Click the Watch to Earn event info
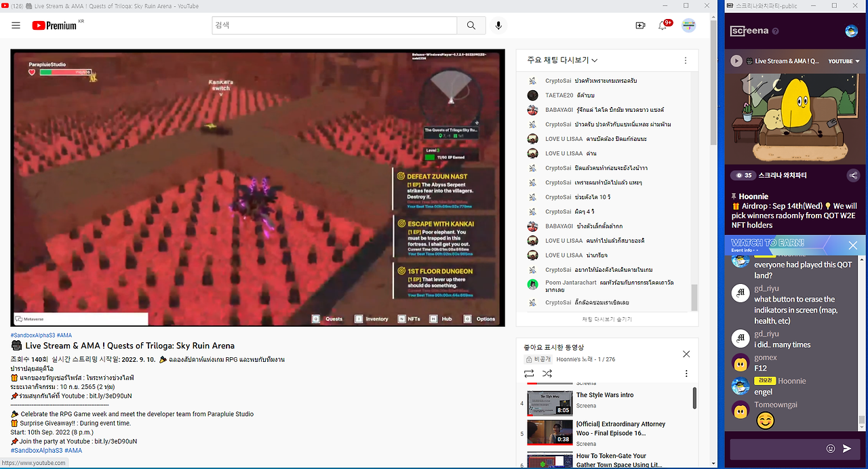The image size is (868, 469). click(x=746, y=250)
